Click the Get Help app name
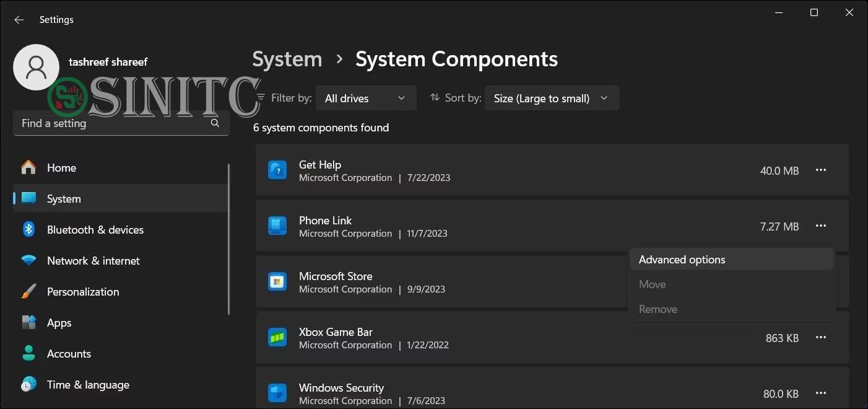The width and height of the screenshot is (868, 409). [x=320, y=165]
